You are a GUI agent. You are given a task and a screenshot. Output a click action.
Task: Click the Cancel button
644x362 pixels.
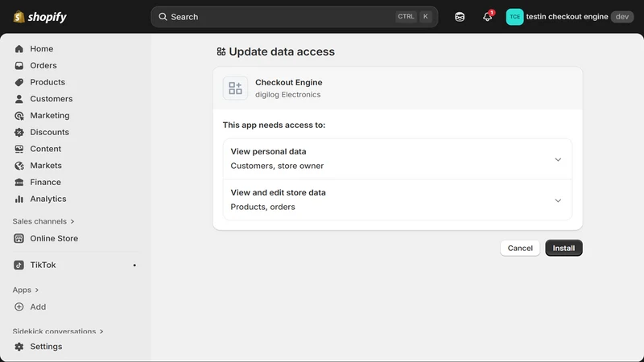pos(520,248)
